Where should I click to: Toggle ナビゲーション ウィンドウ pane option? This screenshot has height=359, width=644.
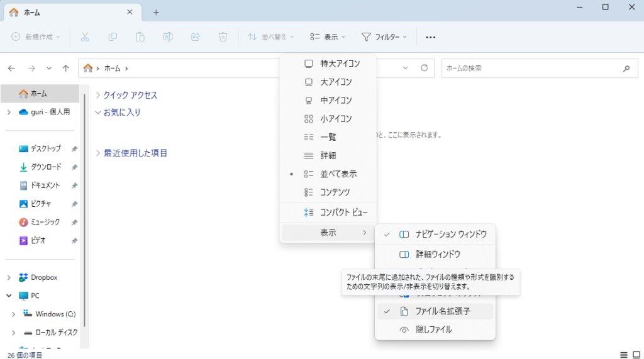point(450,234)
